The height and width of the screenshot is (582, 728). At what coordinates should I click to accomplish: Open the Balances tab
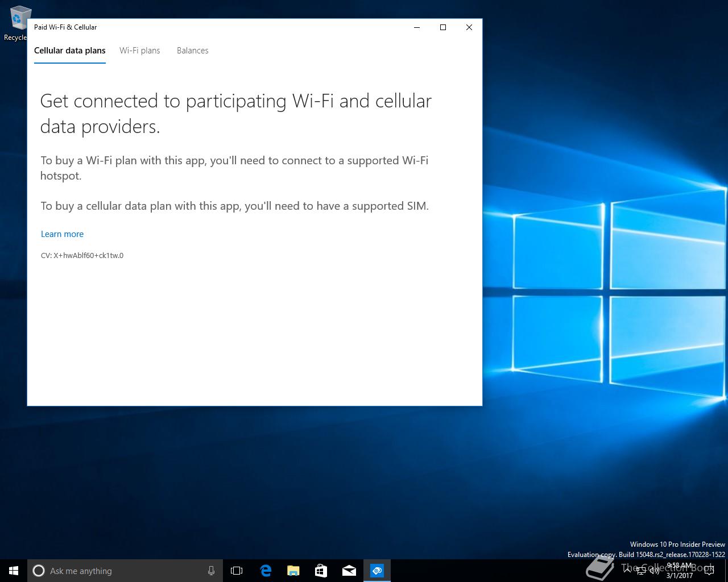[x=193, y=51]
